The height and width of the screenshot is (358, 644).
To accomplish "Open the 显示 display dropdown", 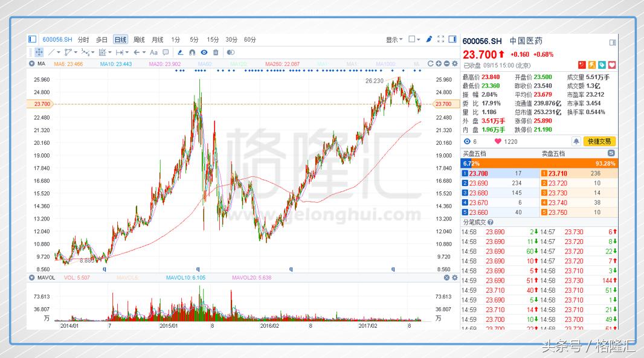I will click(394, 39).
